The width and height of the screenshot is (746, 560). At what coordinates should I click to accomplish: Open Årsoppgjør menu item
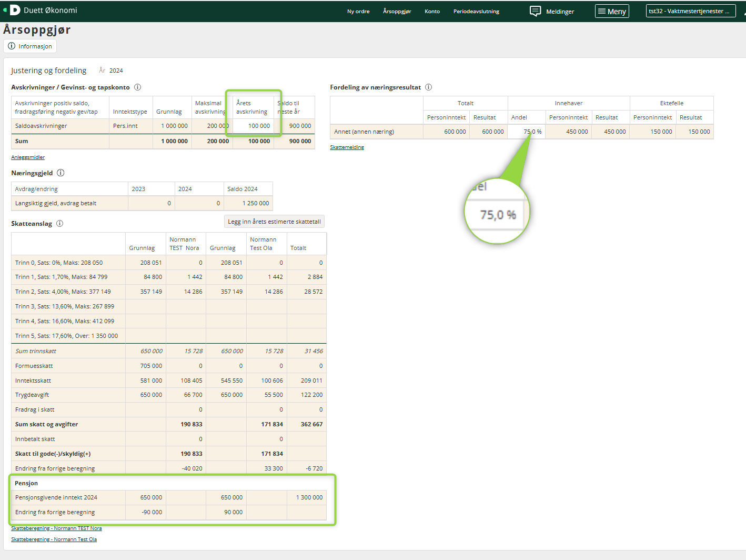click(397, 11)
